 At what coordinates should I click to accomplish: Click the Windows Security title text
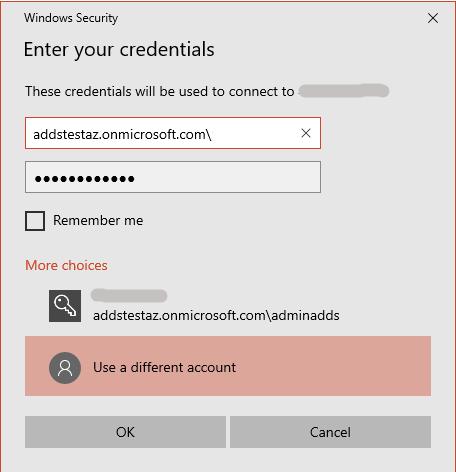(71, 18)
